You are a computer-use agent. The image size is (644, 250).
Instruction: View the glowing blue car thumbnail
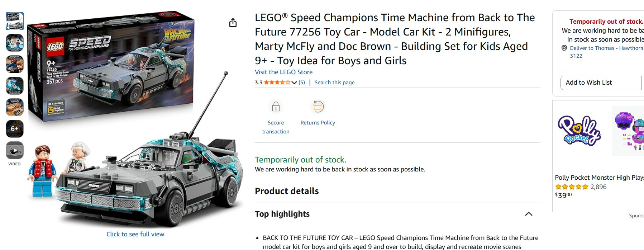15,86
